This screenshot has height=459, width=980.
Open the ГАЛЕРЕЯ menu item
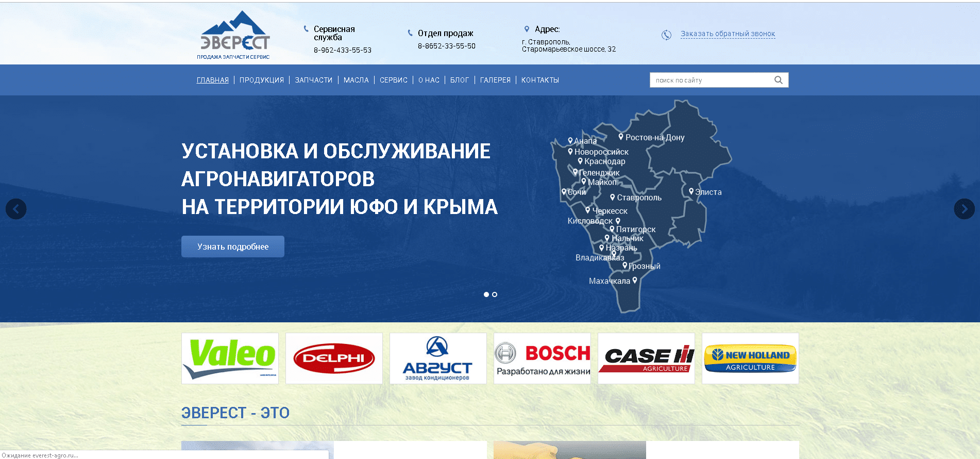(495, 80)
